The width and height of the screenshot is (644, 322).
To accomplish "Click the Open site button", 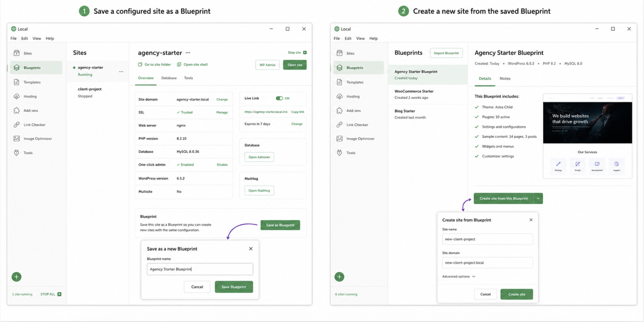I will click(x=295, y=65).
